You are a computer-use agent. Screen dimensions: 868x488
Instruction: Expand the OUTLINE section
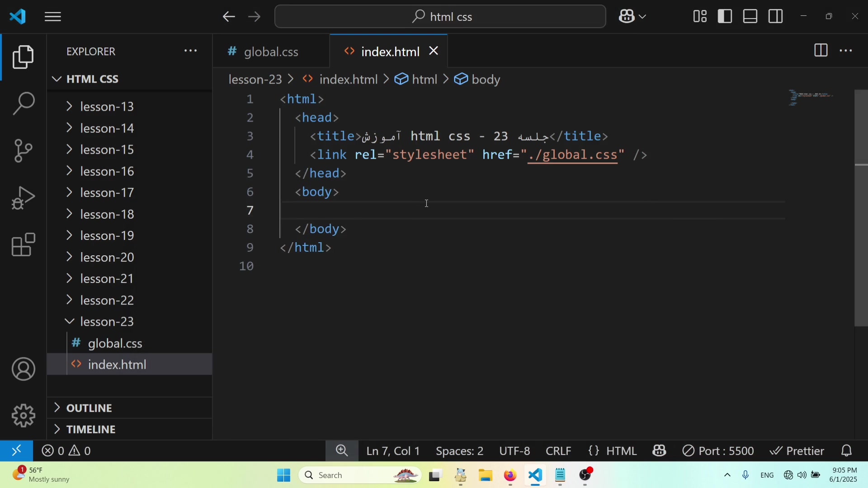point(90,408)
